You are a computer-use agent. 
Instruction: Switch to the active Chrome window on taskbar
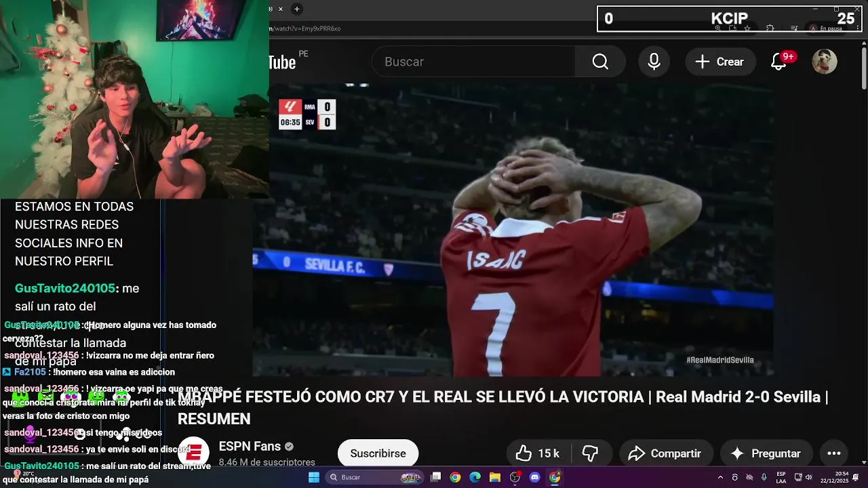(555, 477)
